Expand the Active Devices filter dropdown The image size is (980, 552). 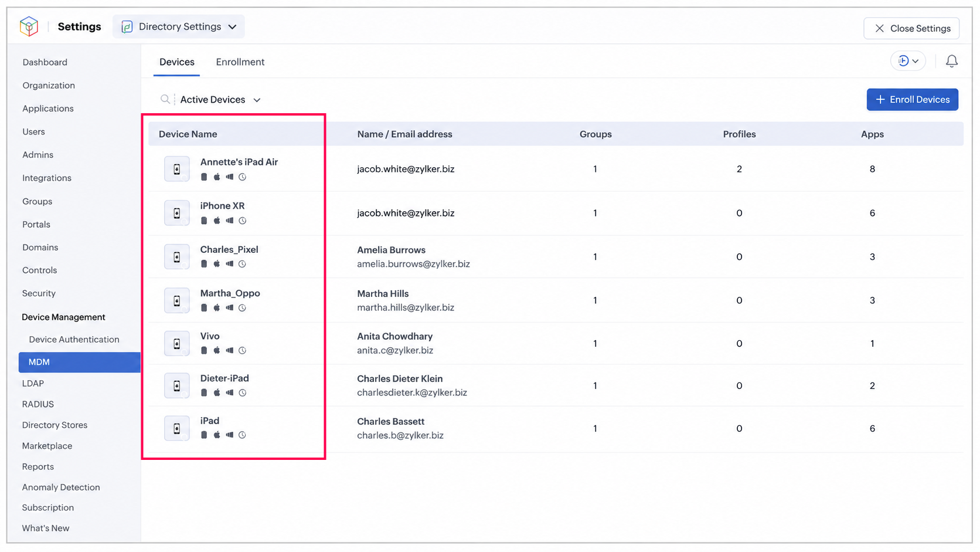pyautogui.click(x=220, y=100)
